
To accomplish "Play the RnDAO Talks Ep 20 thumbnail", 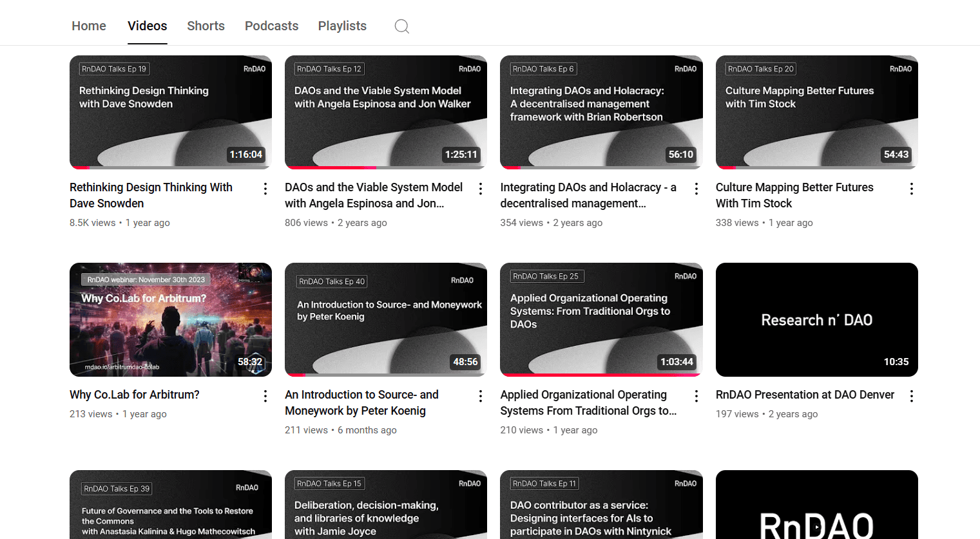I will (x=817, y=112).
